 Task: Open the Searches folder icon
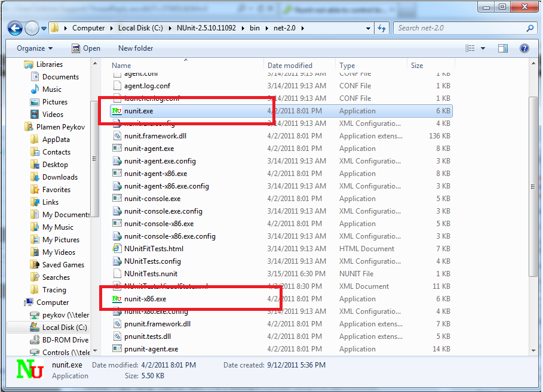35,277
